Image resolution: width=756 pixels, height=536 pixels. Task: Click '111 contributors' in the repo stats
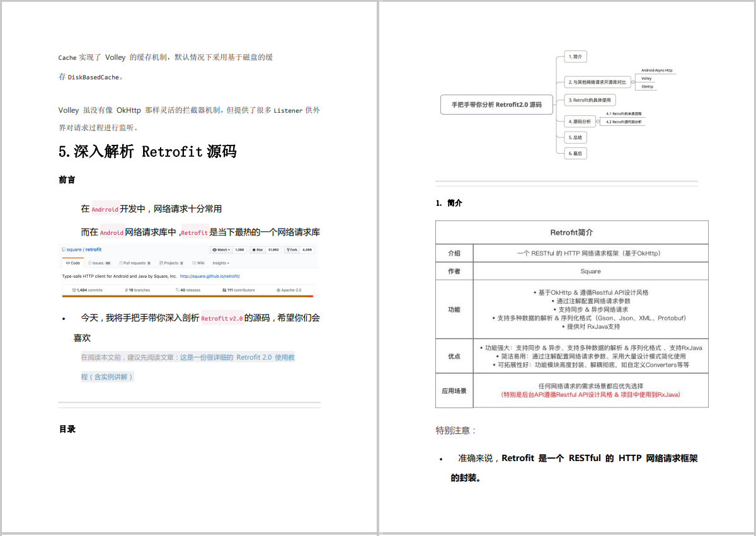tap(239, 290)
